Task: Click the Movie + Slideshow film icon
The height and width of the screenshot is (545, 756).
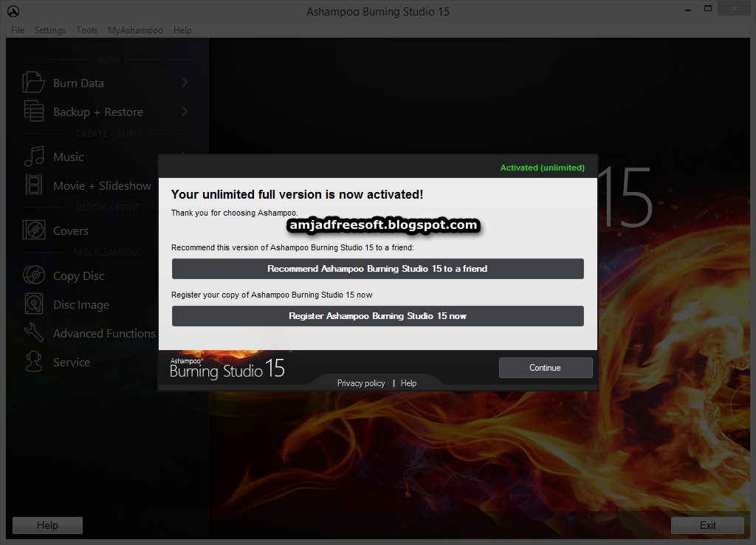Action: pos(34,185)
